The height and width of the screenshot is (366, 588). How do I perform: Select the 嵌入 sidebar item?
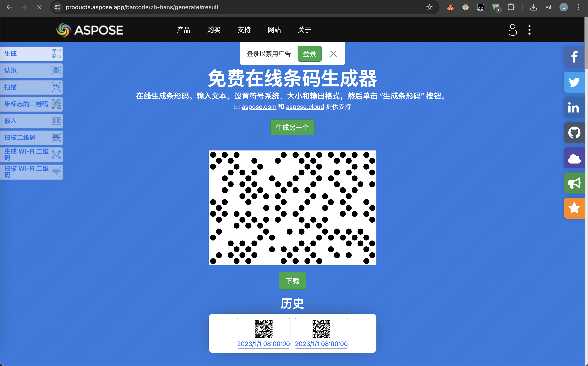coord(31,121)
